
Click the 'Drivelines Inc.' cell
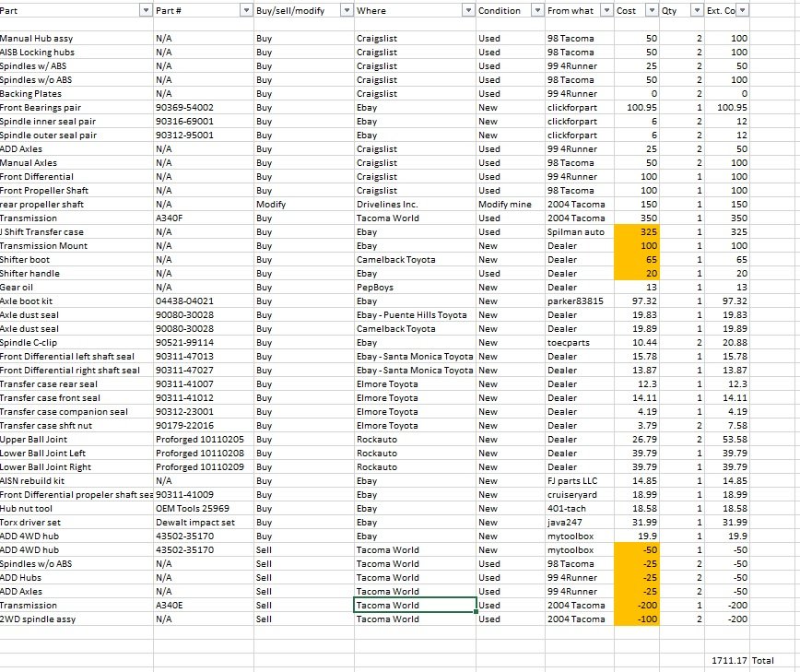tap(416, 204)
